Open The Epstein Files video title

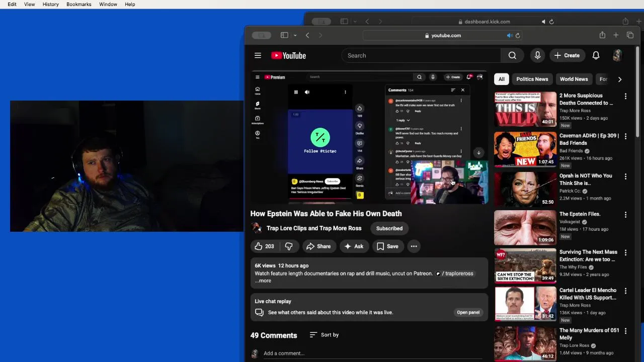(x=580, y=214)
